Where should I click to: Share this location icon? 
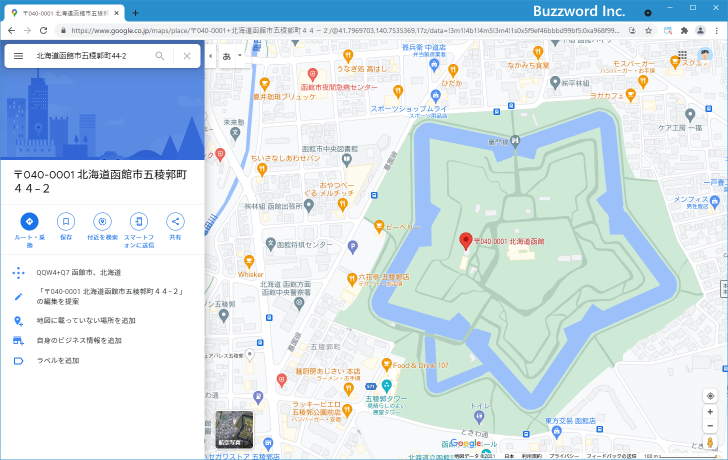[175, 221]
